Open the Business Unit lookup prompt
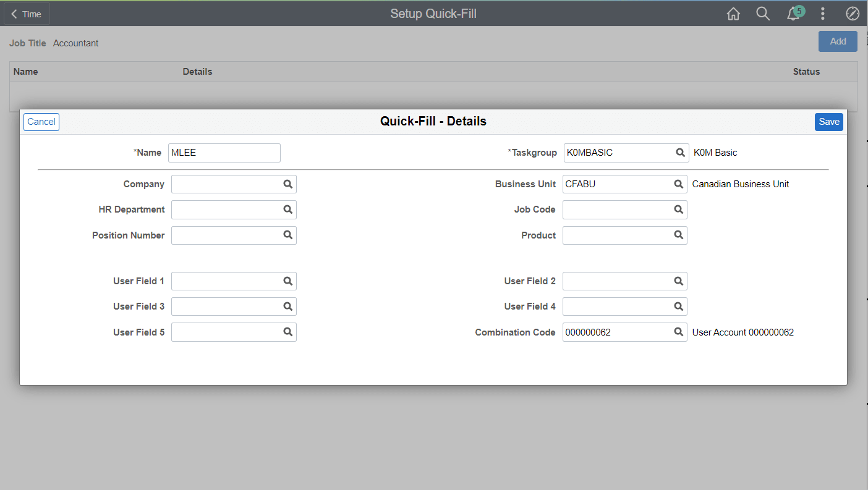 coord(678,184)
